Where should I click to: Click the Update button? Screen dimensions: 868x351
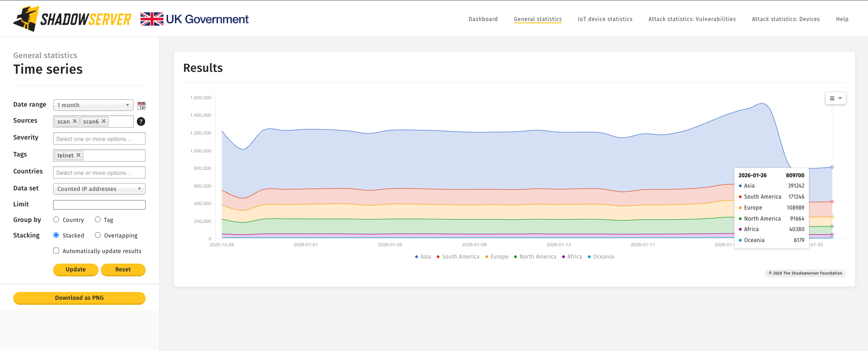[76, 270]
